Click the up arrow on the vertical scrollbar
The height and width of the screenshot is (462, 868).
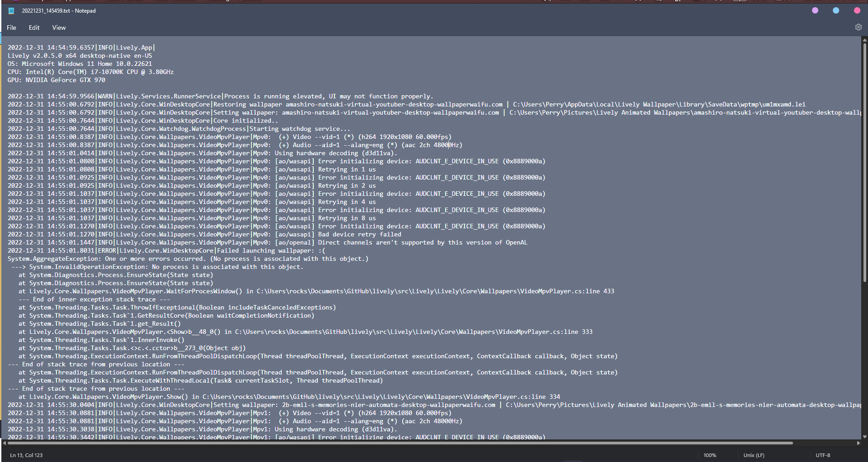tap(864, 41)
